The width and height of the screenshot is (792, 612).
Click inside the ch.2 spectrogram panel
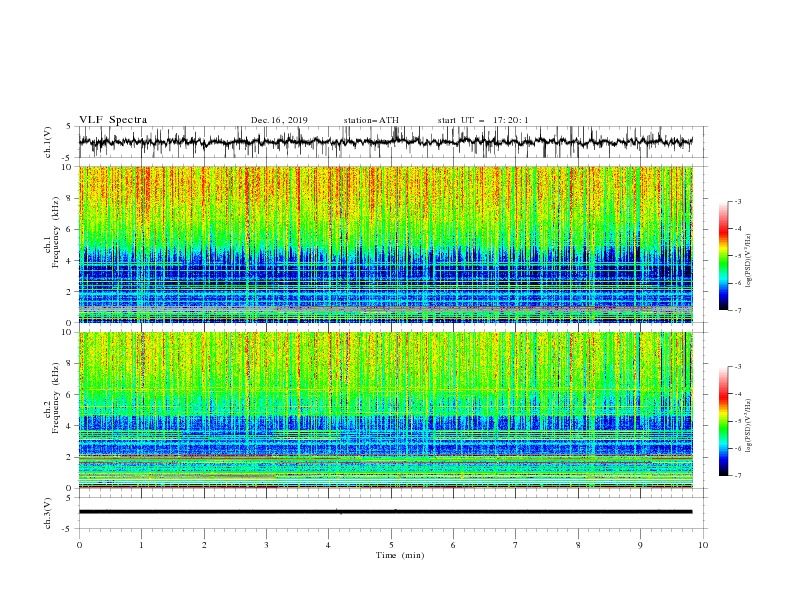[385, 410]
